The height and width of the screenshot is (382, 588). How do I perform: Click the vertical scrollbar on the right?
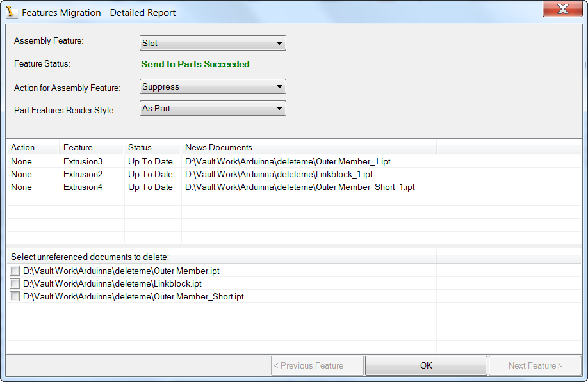tap(583, 192)
